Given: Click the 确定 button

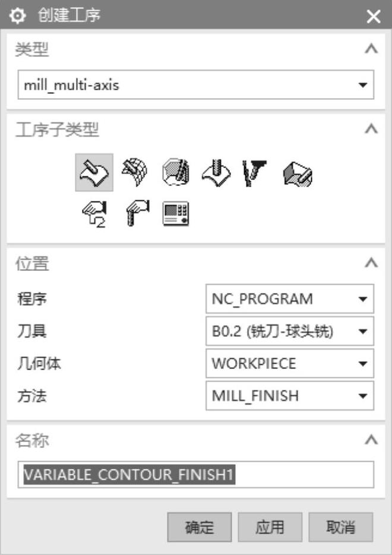Looking at the screenshot, I should click(200, 527).
